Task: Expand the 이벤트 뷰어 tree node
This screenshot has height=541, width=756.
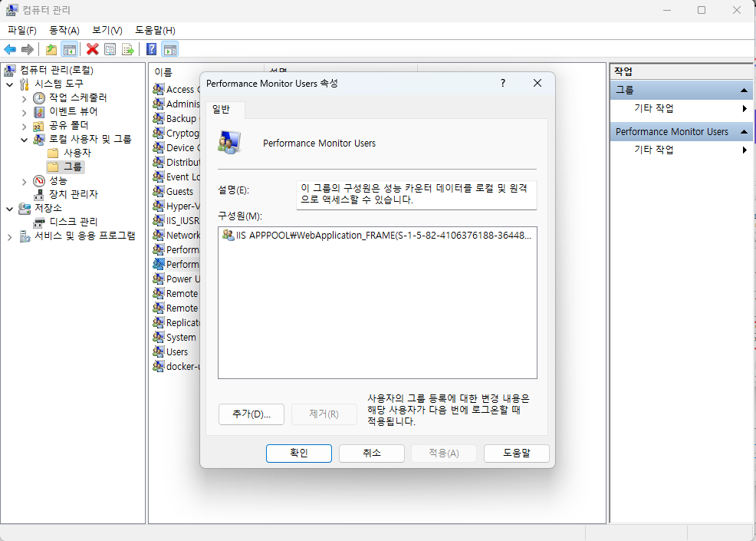Action: tap(24, 111)
